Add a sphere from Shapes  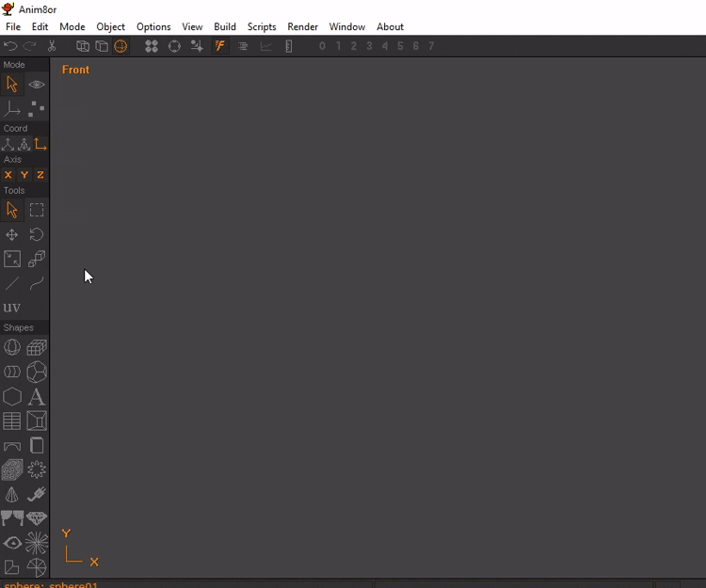click(x=11, y=347)
